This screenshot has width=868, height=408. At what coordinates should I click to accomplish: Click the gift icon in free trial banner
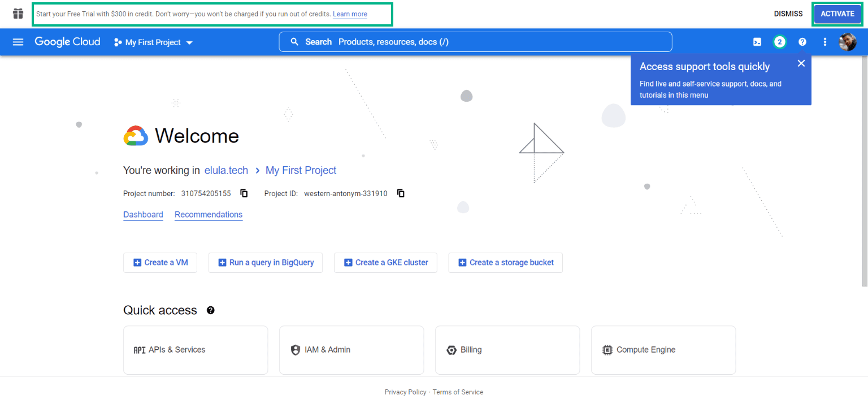(18, 14)
